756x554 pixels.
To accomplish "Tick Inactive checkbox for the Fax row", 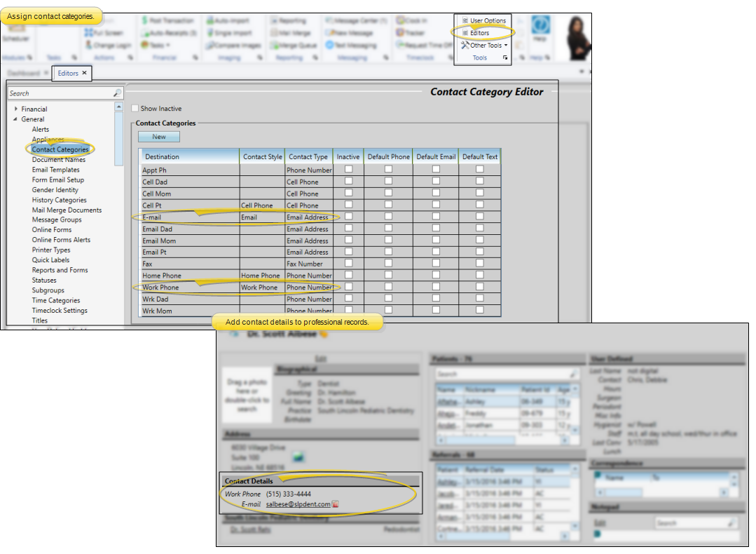I will [348, 264].
